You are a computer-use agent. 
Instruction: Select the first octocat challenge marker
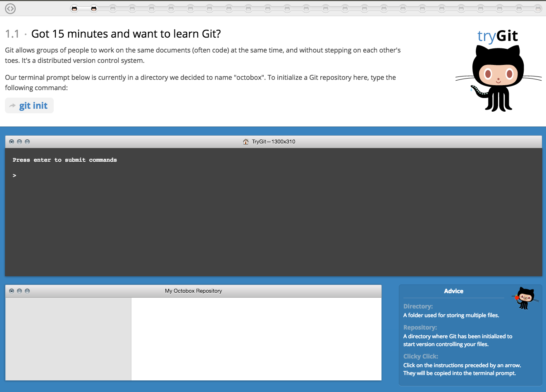pyautogui.click(x=74, y=8)
